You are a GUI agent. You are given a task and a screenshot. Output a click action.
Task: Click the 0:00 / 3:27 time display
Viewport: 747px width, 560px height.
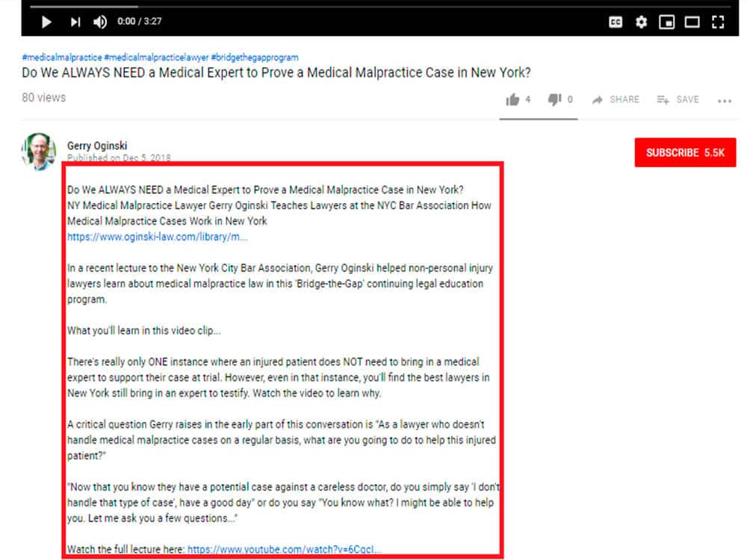[x=140, y=22]
